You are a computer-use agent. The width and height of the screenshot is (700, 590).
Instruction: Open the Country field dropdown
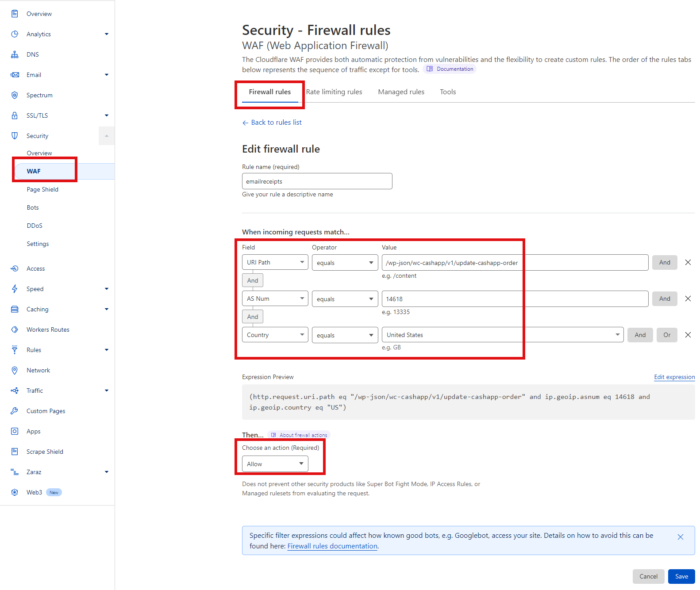coord(275,335)
